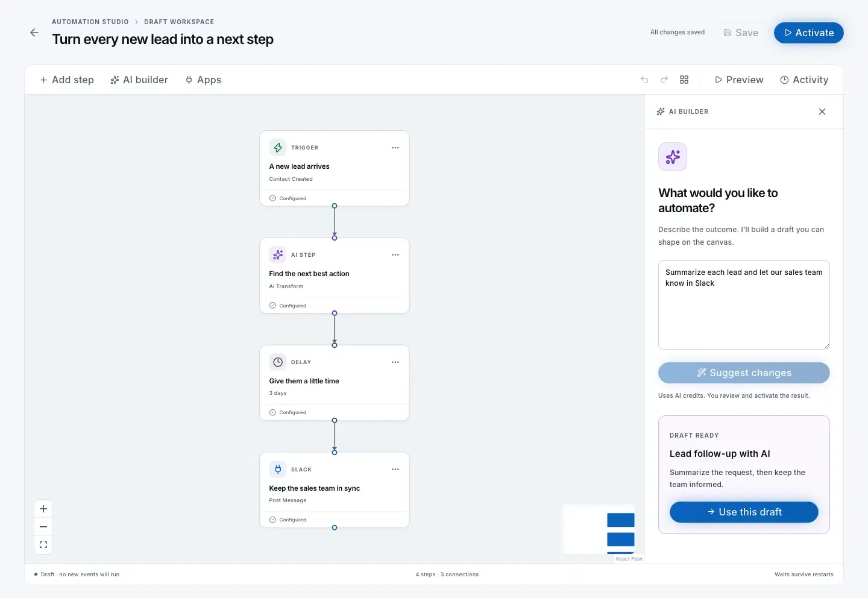Open AI builder from the toolbar
The height and width of the screenshot is (598, 868).
pyautogui.click(x=139, y=80)
